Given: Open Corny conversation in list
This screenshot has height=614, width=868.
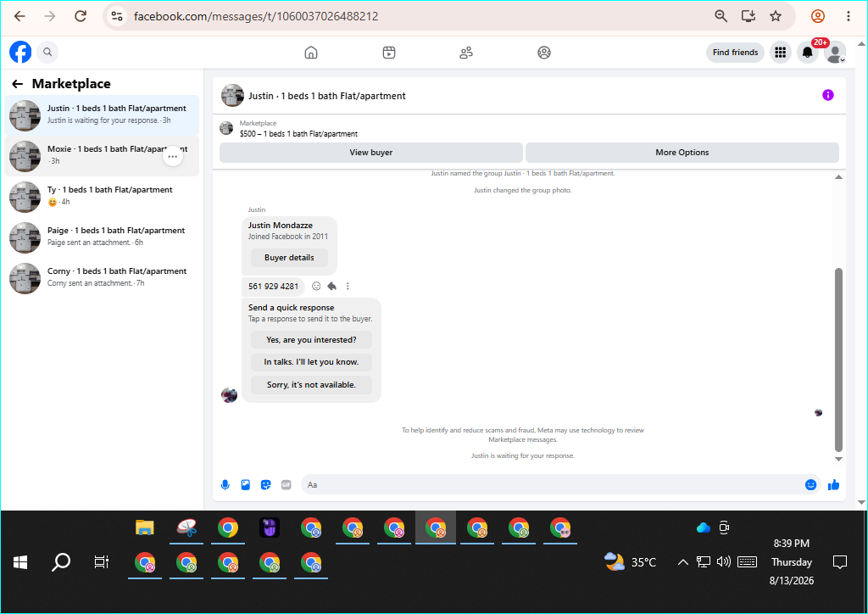Looking at the screenshot, I should (102, 278).
